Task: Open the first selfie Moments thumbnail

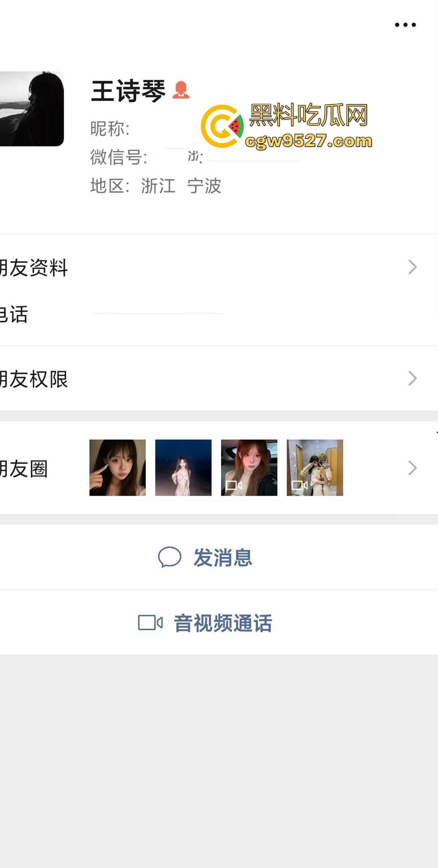Action: (117, 467)
